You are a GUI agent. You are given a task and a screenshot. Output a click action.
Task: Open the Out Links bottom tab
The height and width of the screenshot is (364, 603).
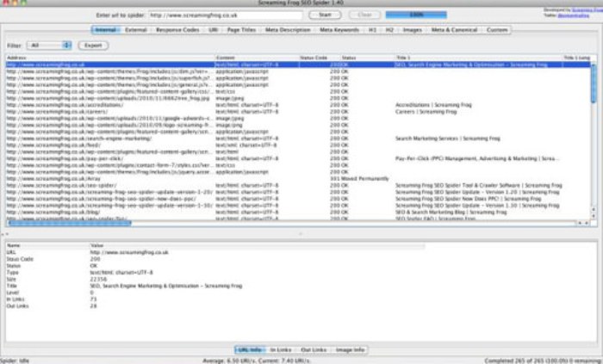[x=314, y=349]
